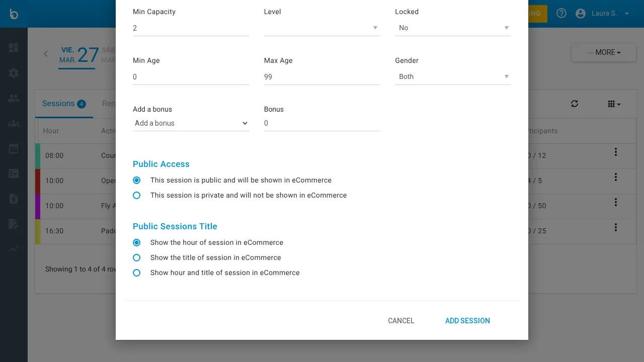Open the 'Add a bonus' dropdown
Viewport: 644px width, 362px height.
tap(191, 123)
